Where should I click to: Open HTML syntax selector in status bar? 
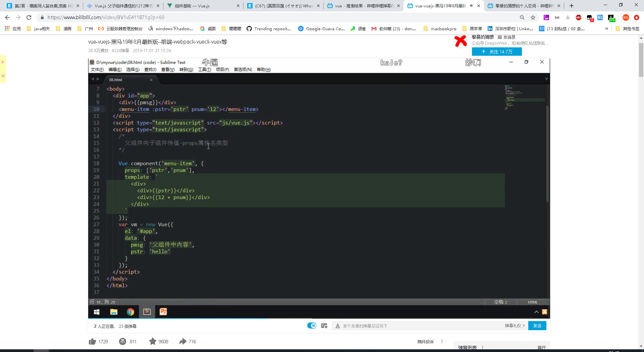(x=533, y=302)
